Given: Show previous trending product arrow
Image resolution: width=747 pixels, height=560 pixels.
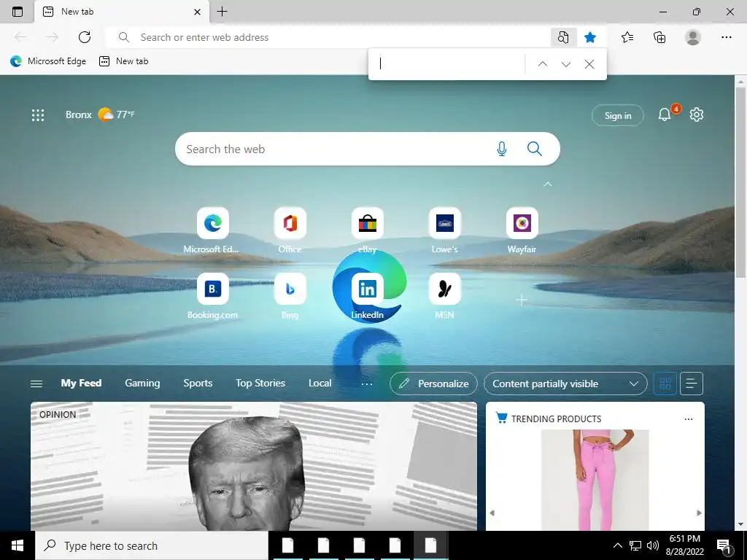Looking at the screenshot, I should [x=492, y=513].
